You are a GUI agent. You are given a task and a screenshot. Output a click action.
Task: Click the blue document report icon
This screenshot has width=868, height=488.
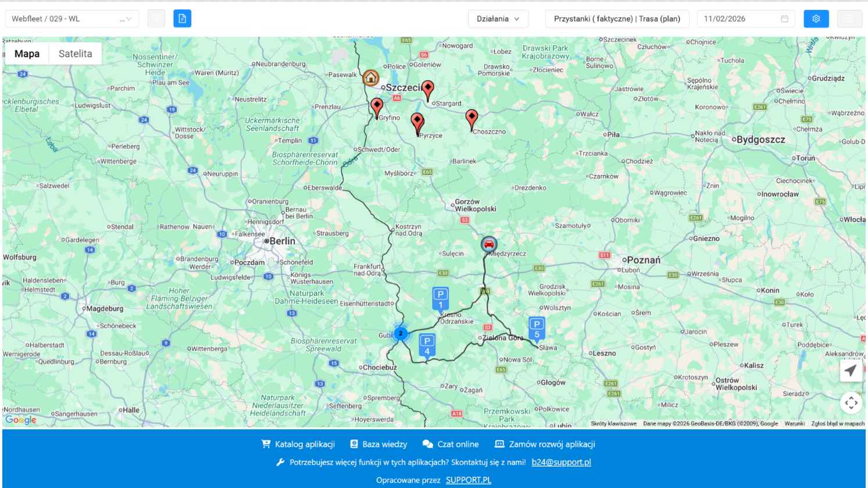click(182, 19)
